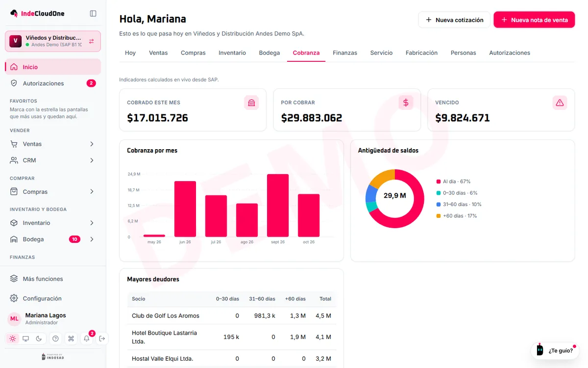Click the Club de Golf Los Aromos row
The width and height of the screenshot is (588, 368).
pos(232,315)
